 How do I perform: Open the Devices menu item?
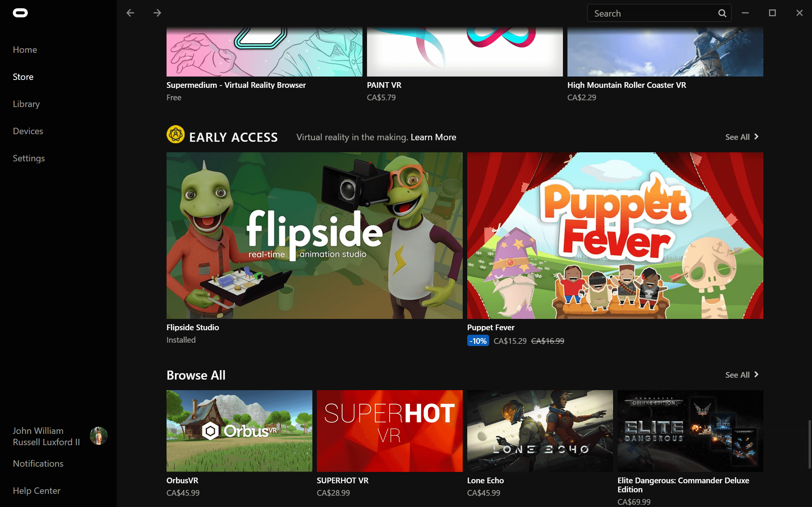click(28, 131)
